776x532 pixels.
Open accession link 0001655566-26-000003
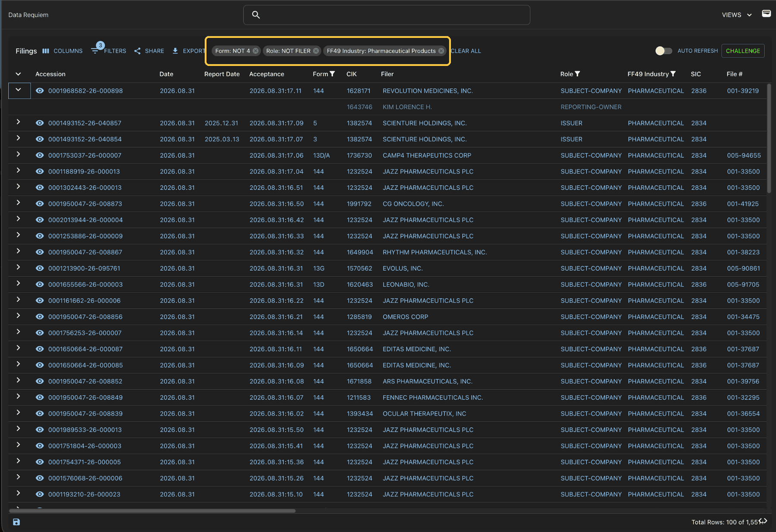point(85,285)
